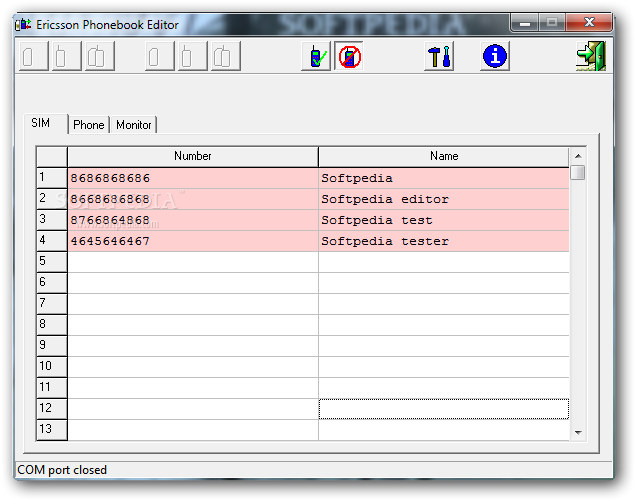The height and width of the screenshot is (501, 636).
Task: Select row header 2
Action: 52,199
